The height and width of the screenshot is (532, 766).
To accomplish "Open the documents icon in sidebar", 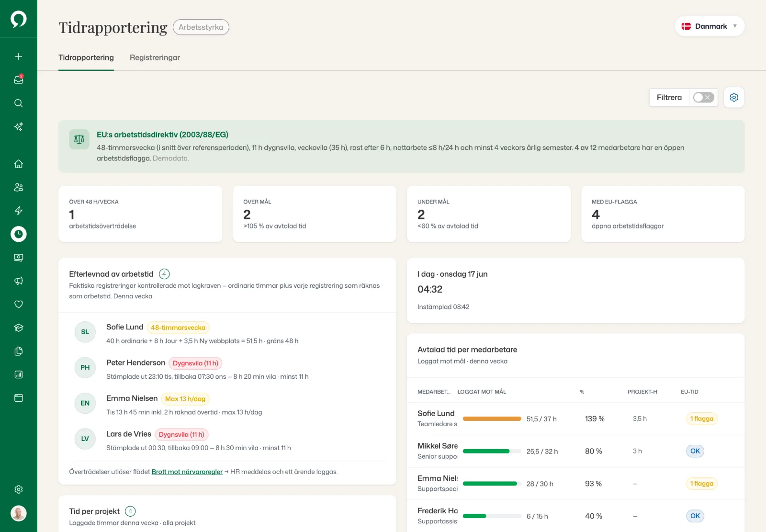I will click(19, 351).
